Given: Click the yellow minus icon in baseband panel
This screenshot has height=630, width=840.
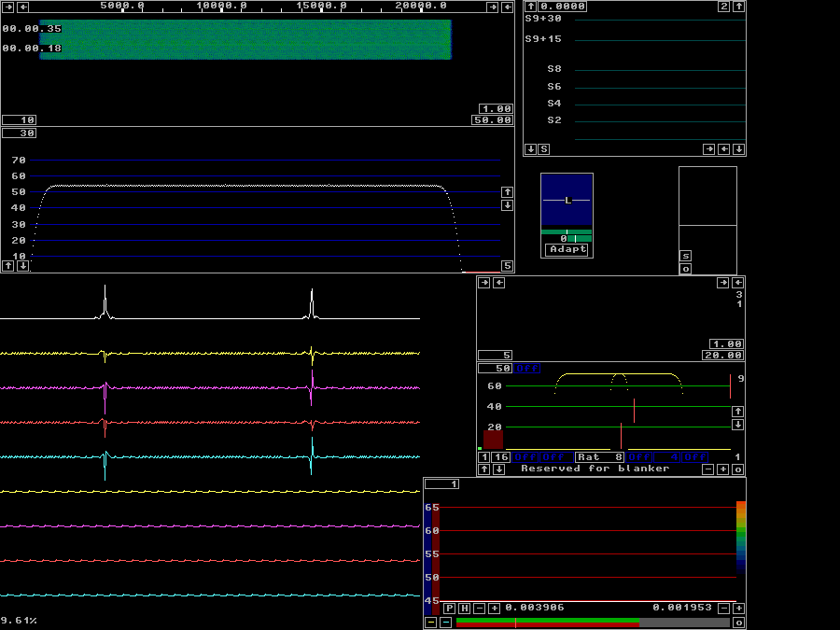Looking at the screenshot, I should coord(430,623).
